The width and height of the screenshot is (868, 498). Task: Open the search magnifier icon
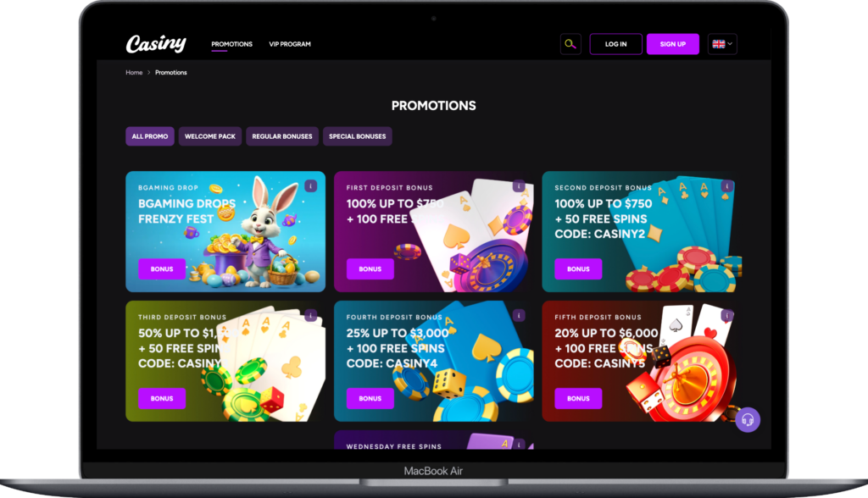tap(570, 44)
